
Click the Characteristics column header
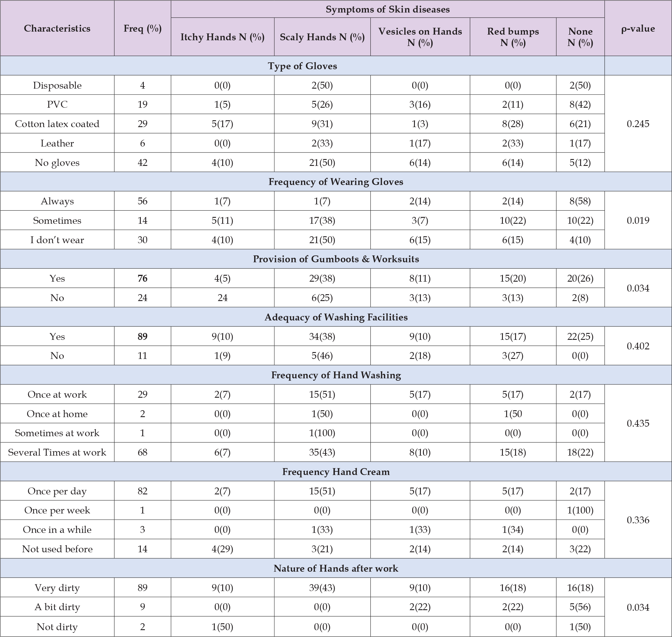tap(57, 29)
